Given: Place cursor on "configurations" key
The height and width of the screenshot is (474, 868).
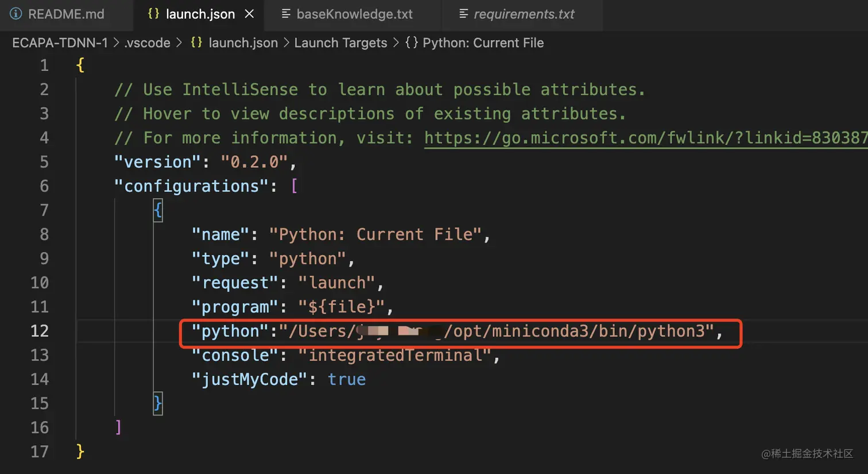Looking at the screenshot, I should tap(192, 186).
